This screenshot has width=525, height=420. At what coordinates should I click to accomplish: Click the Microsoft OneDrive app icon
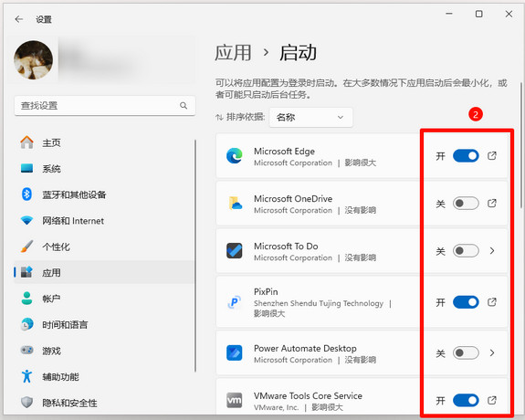point(235,204)
